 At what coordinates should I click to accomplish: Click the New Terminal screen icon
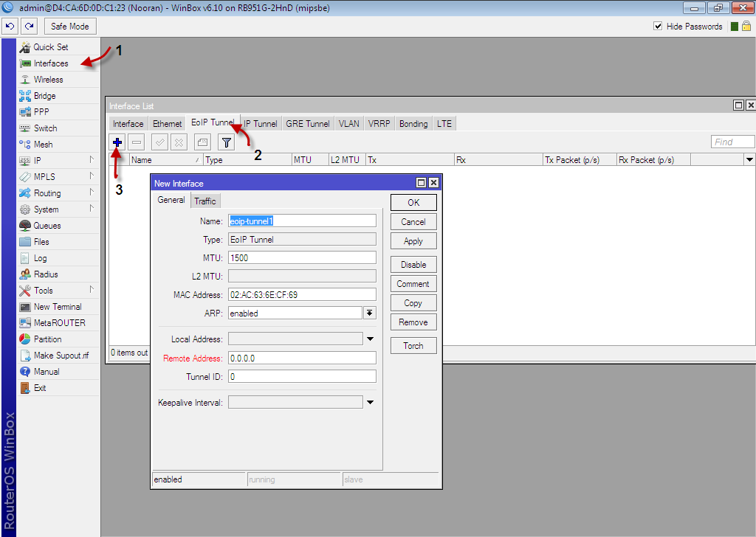(x=25, y=307)
